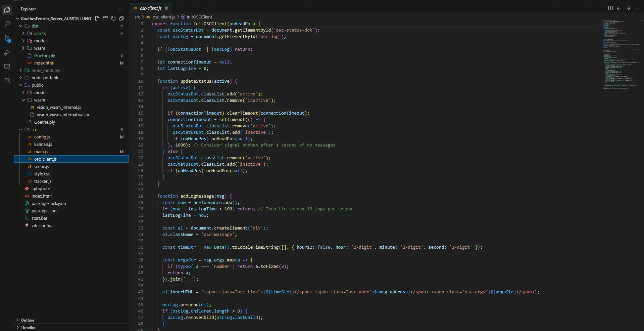Navigate back with the left arrow
Viewport: 644px width, 331px height.
pos(619,8)
